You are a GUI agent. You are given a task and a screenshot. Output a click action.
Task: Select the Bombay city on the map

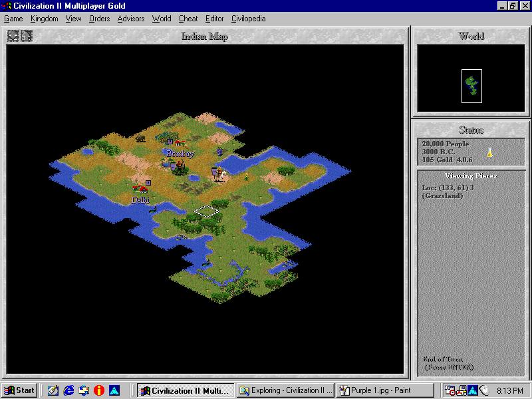180,144
